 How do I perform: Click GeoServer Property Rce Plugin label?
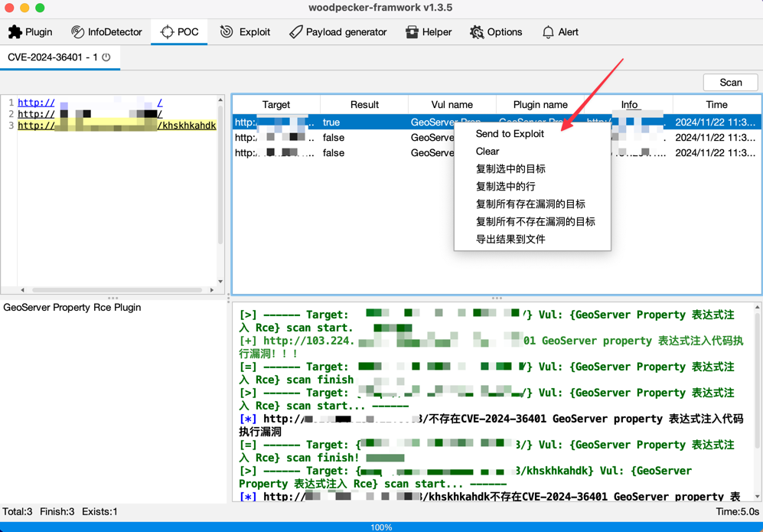tap(72, 307)
